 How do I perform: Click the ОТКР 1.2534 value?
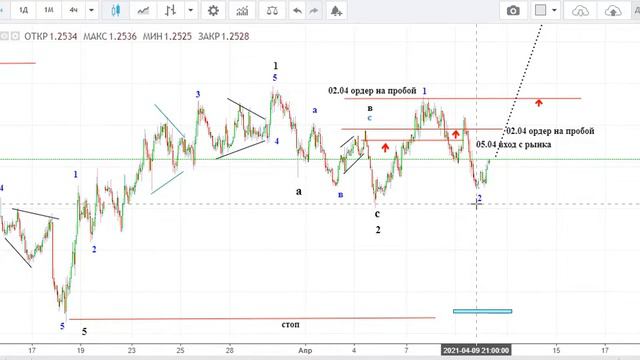point(51,36)
